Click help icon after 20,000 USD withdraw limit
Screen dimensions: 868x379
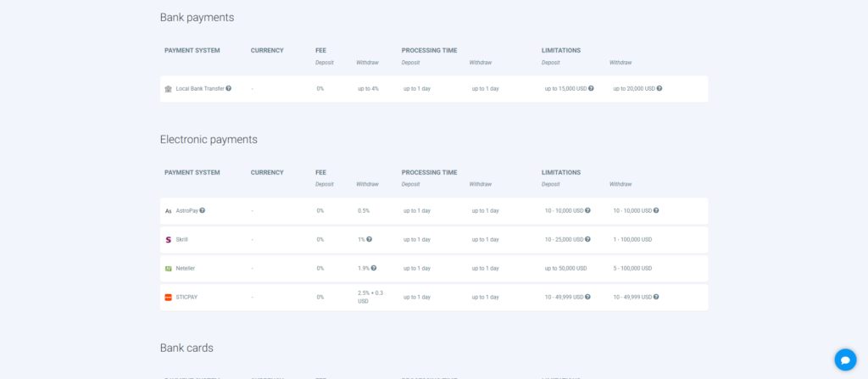(659, 88)
